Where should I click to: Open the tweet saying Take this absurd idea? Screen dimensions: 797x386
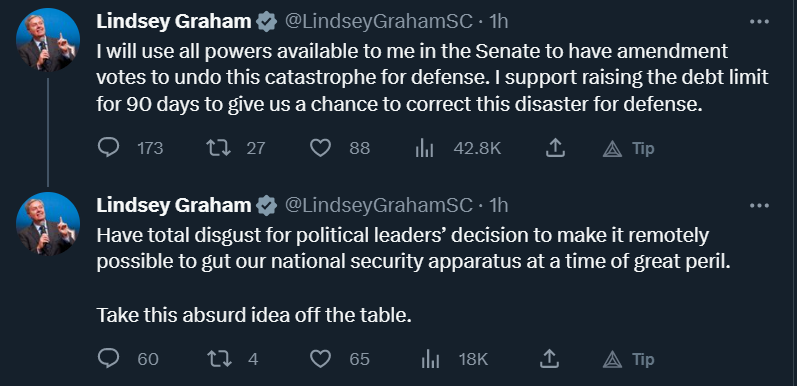254,315
